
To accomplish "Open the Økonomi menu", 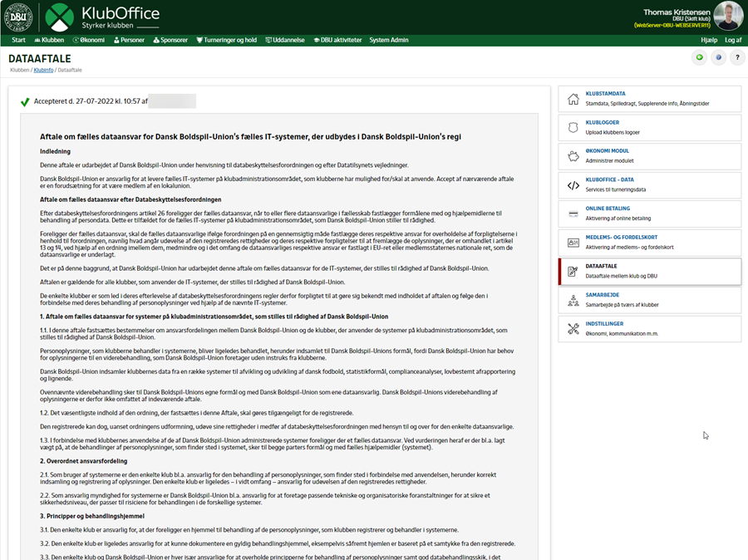I will pyautogui.click(x=89, y=40).
